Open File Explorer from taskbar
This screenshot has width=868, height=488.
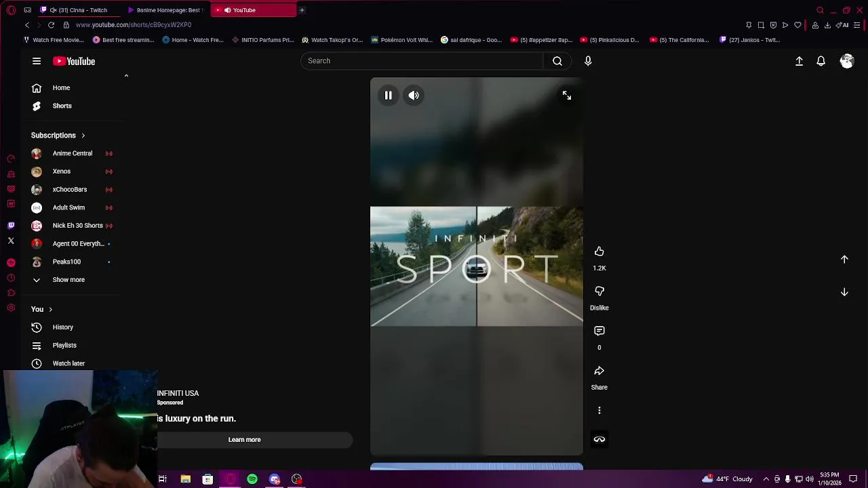click(185, 479)
